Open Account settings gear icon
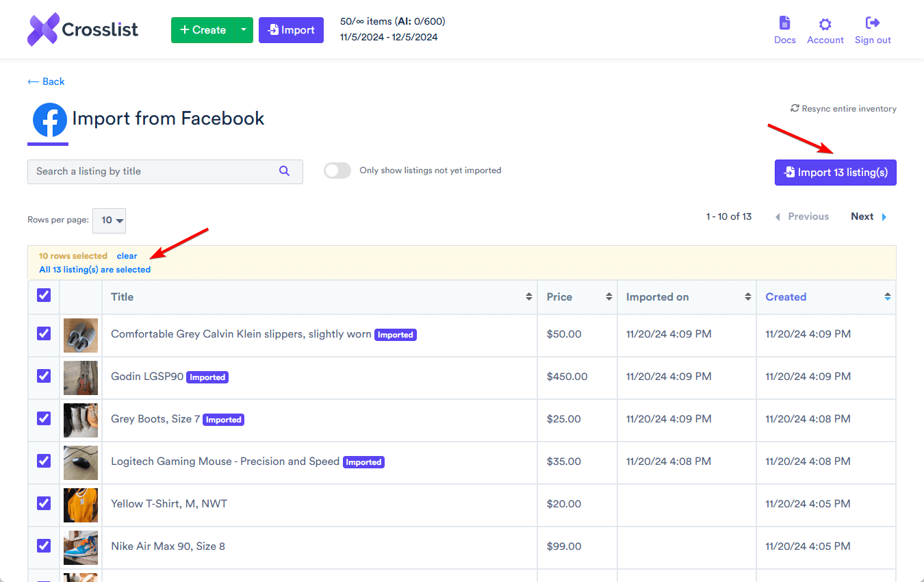This screenshot has height=582, width=924. click(825, 24)
